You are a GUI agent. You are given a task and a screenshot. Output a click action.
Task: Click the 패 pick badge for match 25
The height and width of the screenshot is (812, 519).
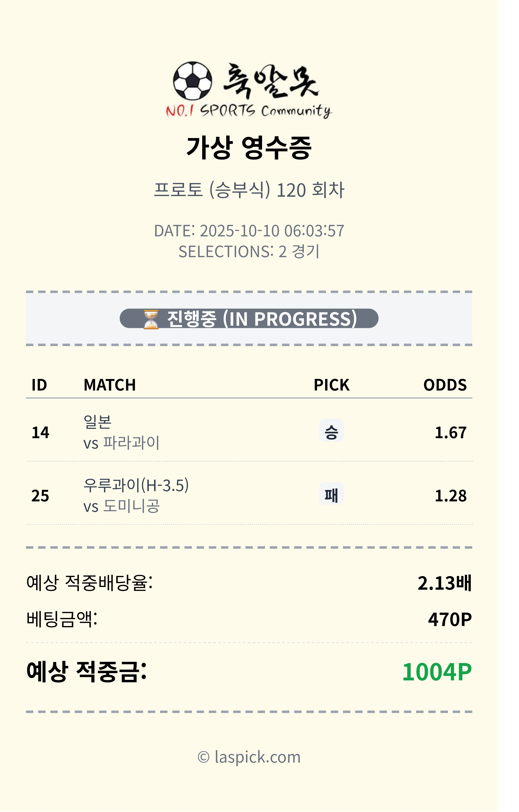coord(331,494)
